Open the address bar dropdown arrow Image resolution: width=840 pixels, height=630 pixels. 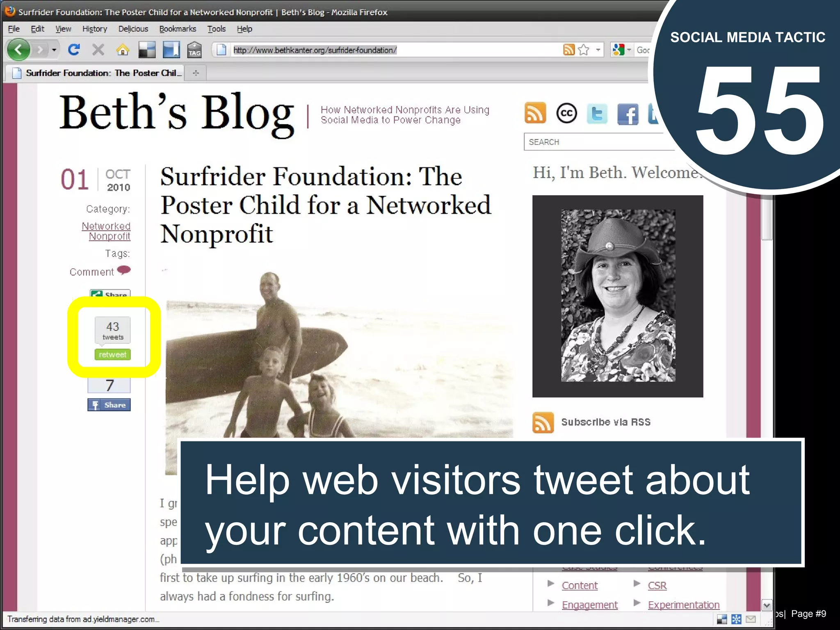(598, 50)
